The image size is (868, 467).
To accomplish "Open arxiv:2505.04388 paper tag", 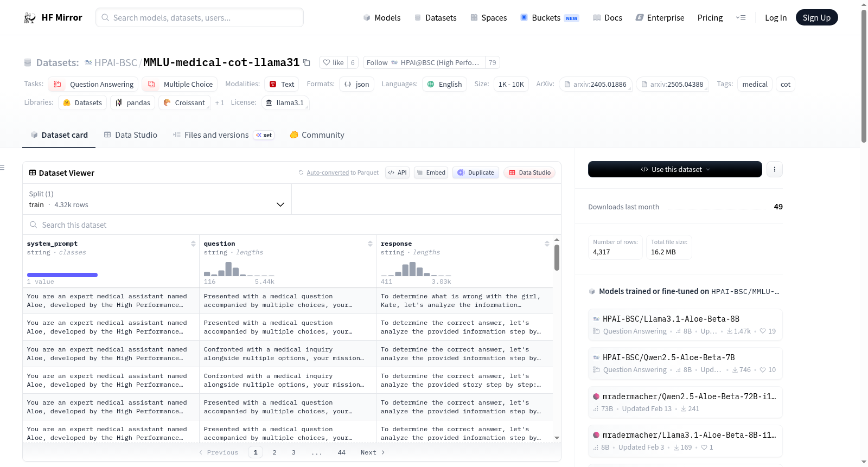I will [672, 84].
